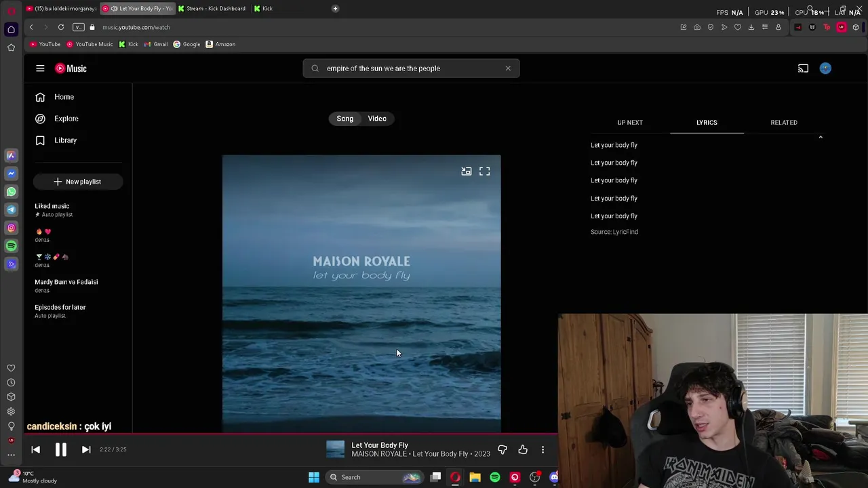
Task: Open the Liked music playlist
Action: coord(52,206)
